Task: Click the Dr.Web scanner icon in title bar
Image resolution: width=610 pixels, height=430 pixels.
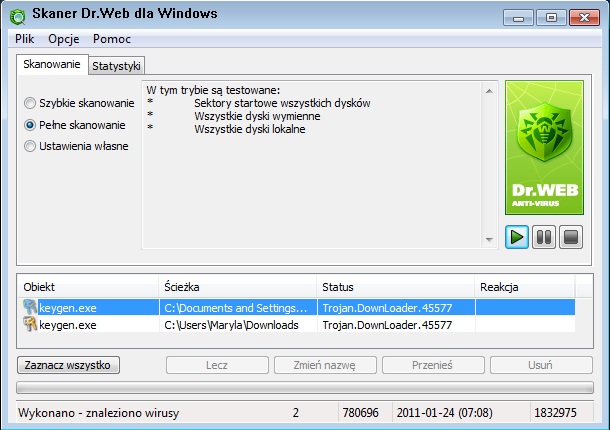Action: click(18, 16)
